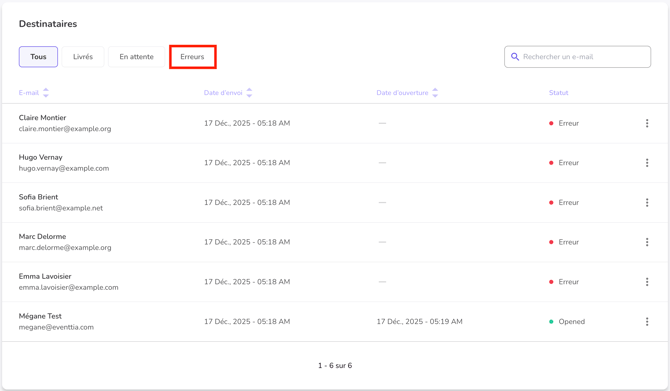Click send date in Claire Montier row
Viewport: 670px width, 391px height.
click(247, 123)
